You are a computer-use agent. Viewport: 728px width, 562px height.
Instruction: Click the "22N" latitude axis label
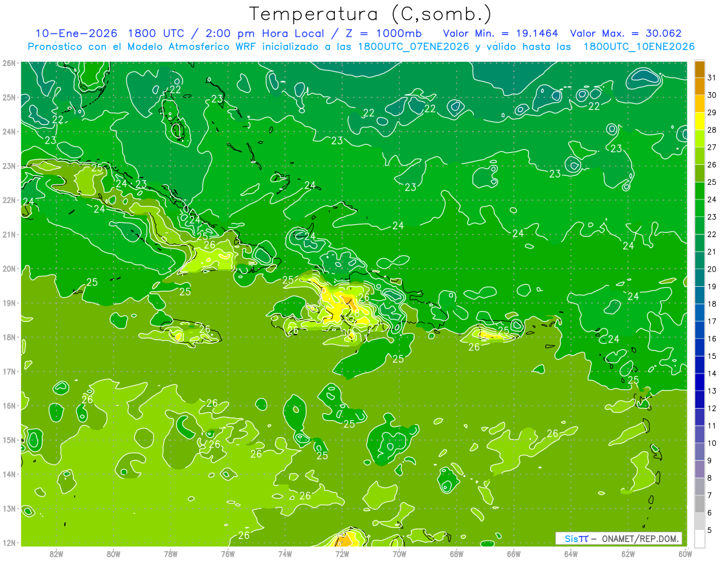[x=8, y=200]
